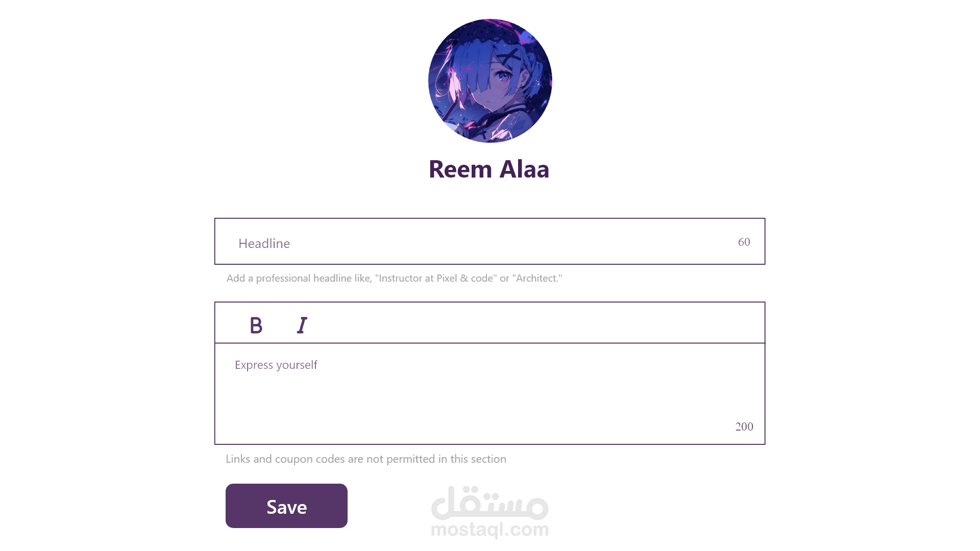This screenshot has width=980, height=551.
Task: Click the "Instructor at Pixel & code" example
Action: tap(436, 278)
